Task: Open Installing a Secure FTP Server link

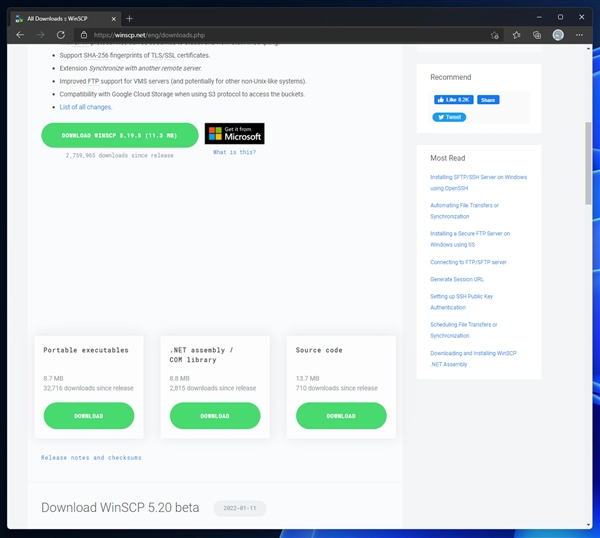Action: (x=470, y=239)
